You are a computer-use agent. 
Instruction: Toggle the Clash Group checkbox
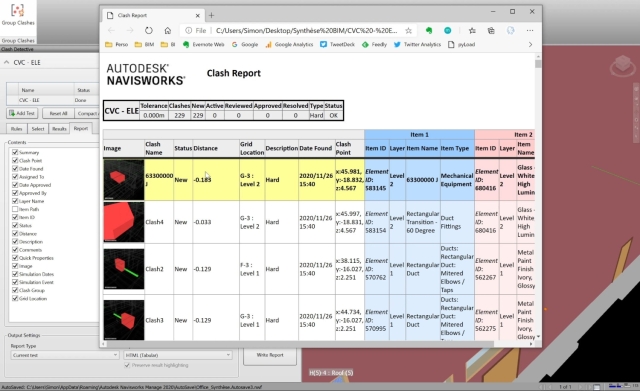click(x=15, y=290)
